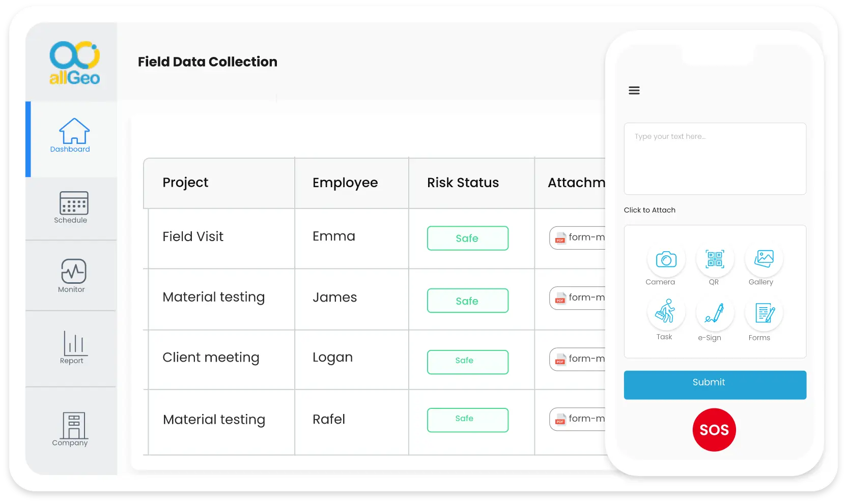Click the blue Submit button
This screenshot has height=504, width=847.
(715, 384)
